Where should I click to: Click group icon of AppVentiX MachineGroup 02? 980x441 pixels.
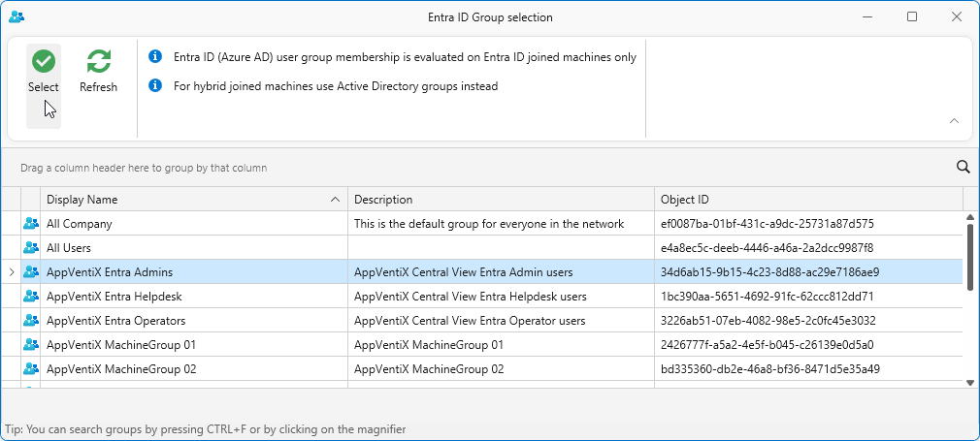pyautogui.click(x=31, y=369)
